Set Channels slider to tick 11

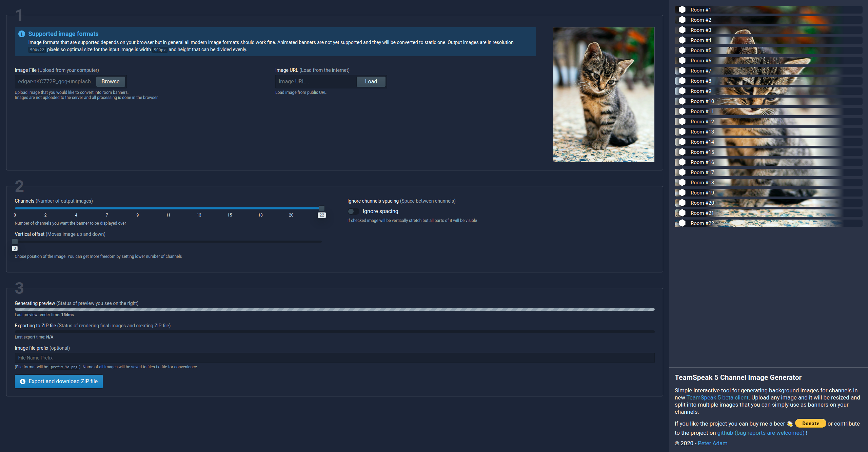tap(168, 208)
